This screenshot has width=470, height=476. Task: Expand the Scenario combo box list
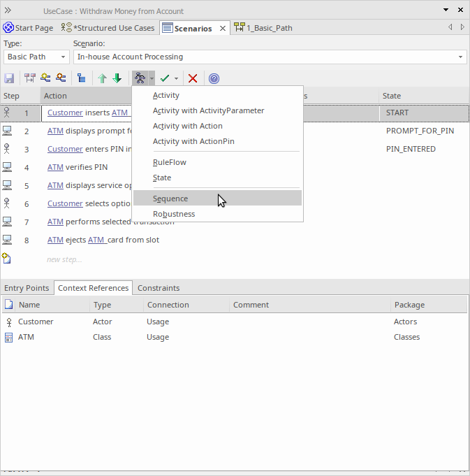(461, 57)
